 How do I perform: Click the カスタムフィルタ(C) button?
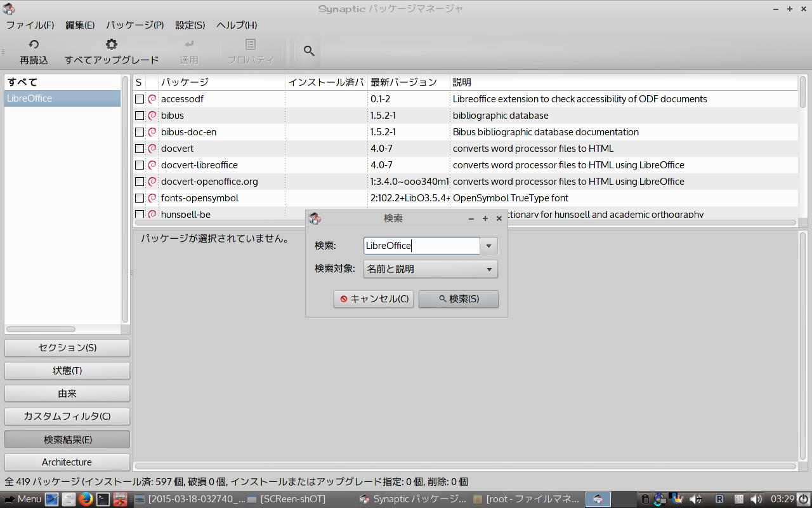[67, 417]
